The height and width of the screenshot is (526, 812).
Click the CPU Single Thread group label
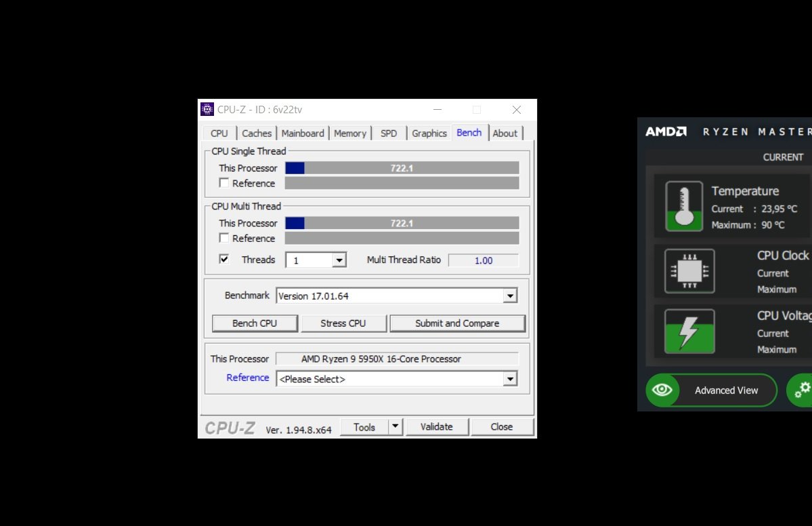[249, 151]
